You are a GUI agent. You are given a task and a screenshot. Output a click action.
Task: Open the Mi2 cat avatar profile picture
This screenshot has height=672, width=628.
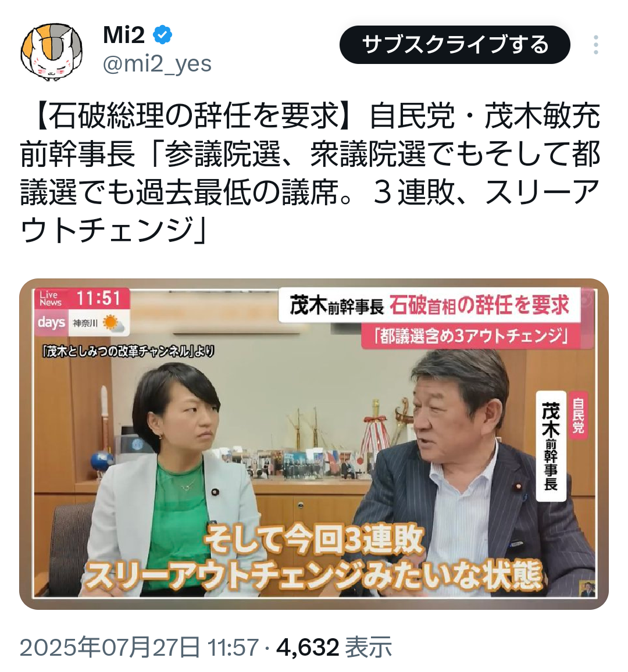pos(51,52)
